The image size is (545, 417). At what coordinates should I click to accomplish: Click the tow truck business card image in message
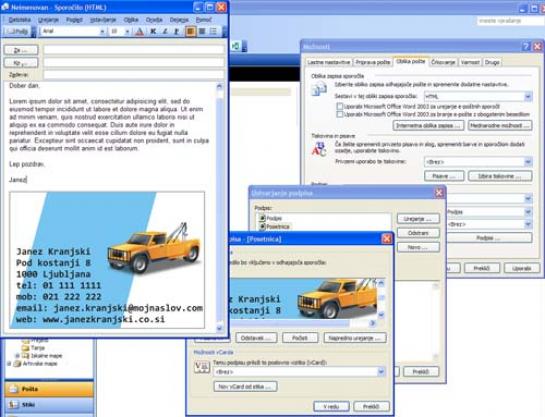(x=107, y=260)
